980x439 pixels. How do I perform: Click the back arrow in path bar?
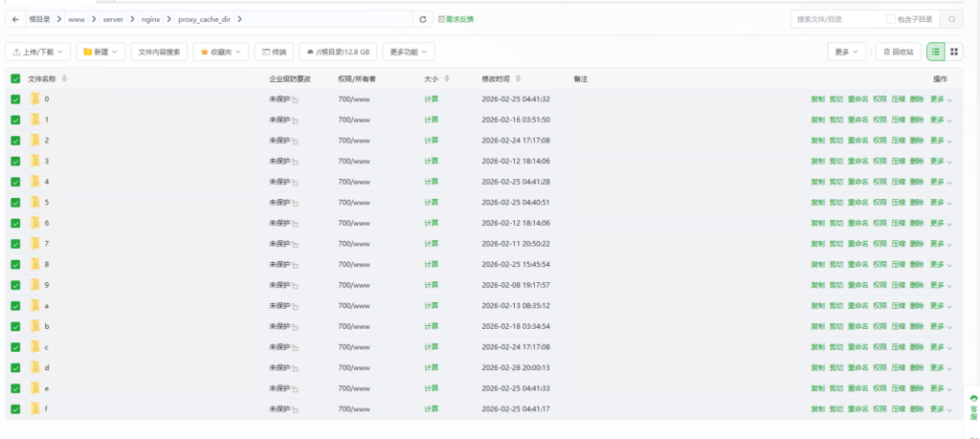16,19
